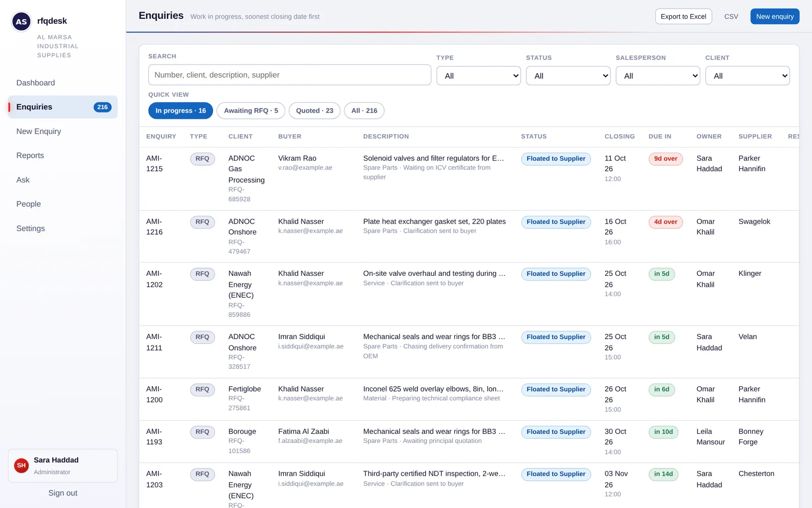This screenshot has width=812, height=508.
Task: Select the Quoted · 23 quick view
Action: coord(315,111)
